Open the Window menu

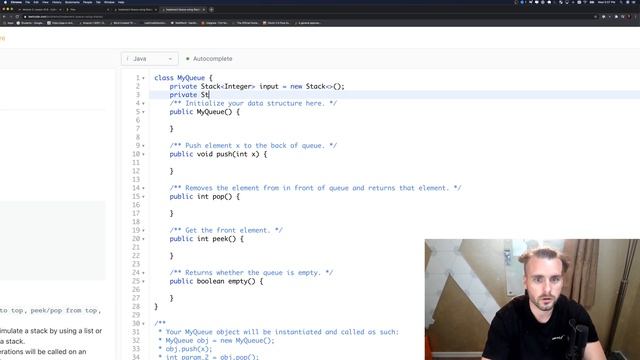tap(109, 2)
